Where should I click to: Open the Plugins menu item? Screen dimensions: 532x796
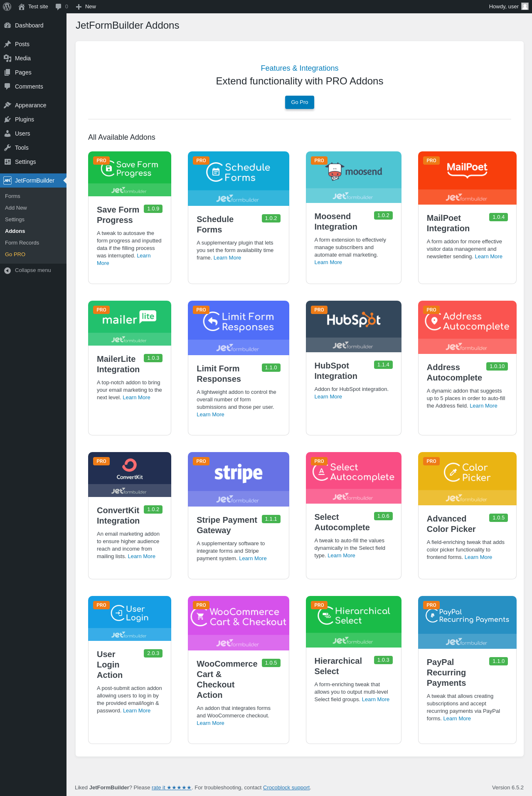(33, 119)
